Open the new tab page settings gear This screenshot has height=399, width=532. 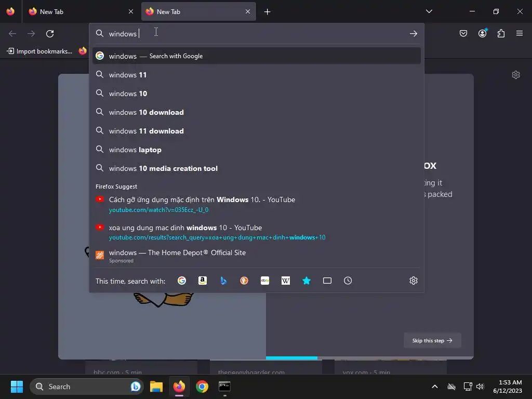point(516,75)
